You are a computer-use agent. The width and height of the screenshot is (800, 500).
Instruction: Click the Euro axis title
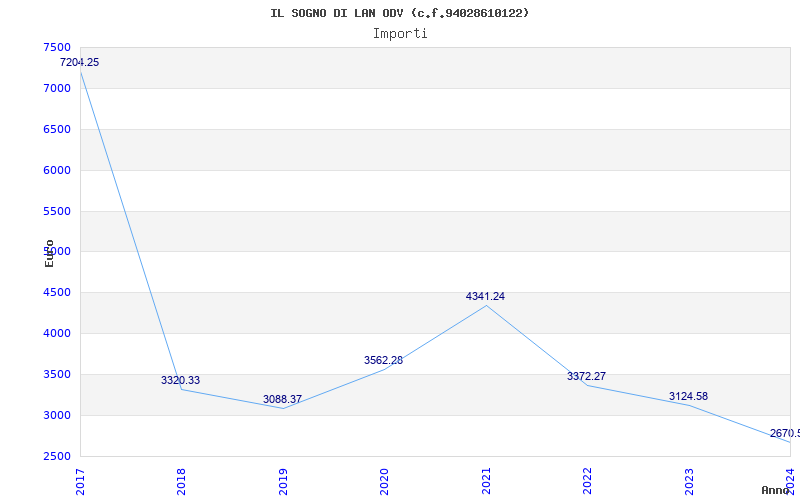tap(49, 254)
